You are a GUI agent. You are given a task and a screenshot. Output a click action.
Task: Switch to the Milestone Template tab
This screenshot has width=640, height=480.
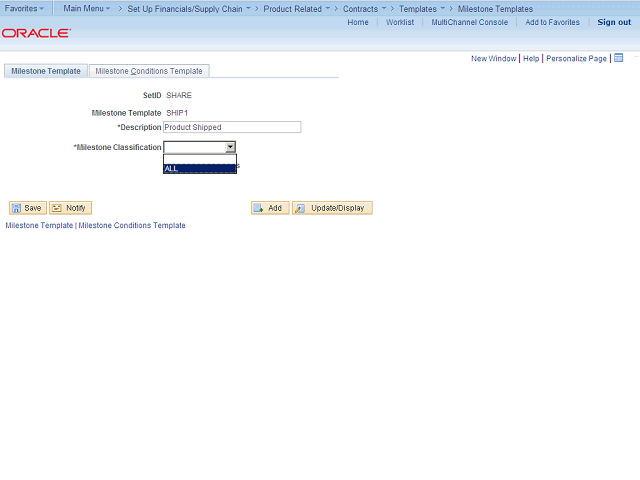coord(46,71)
